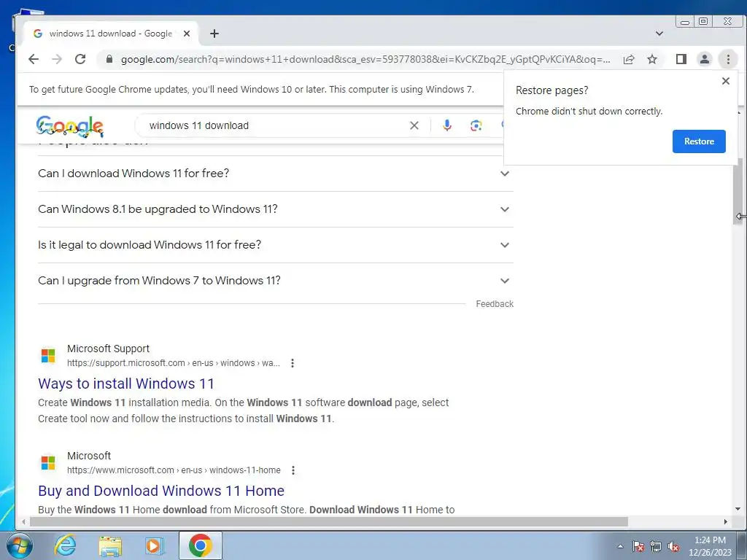The image size is (747, 560).
Task: Go to Google homepage via logo
Action: click(x=69, y=127)
